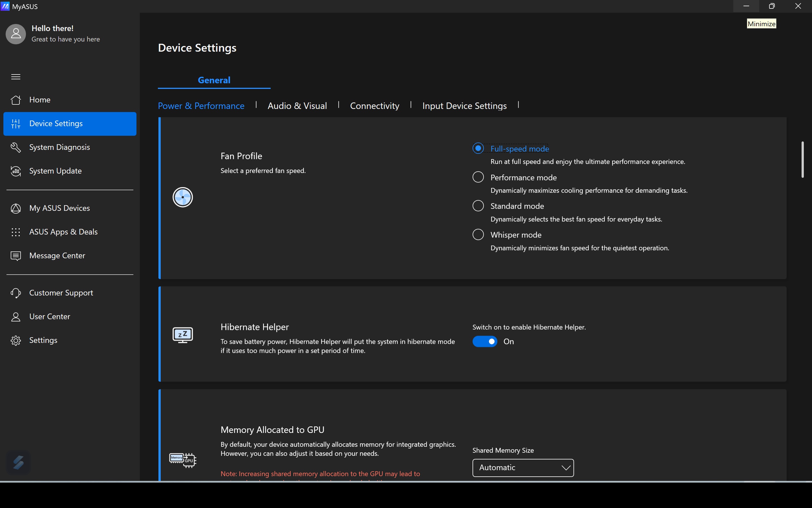Image resolution: width=812 pixels, height=508 pixels.
Task: Go to Home page label
Action: point(40,100)
